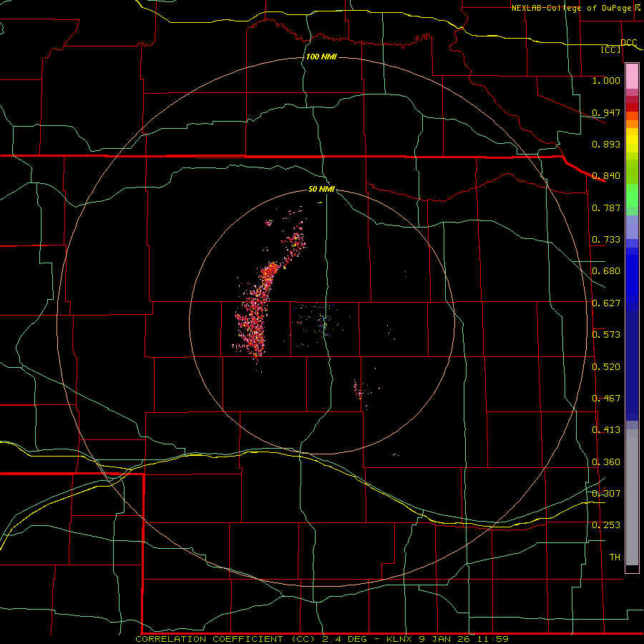
Task: Click the 1.000 scale value
Action: (x=606, y=80)
